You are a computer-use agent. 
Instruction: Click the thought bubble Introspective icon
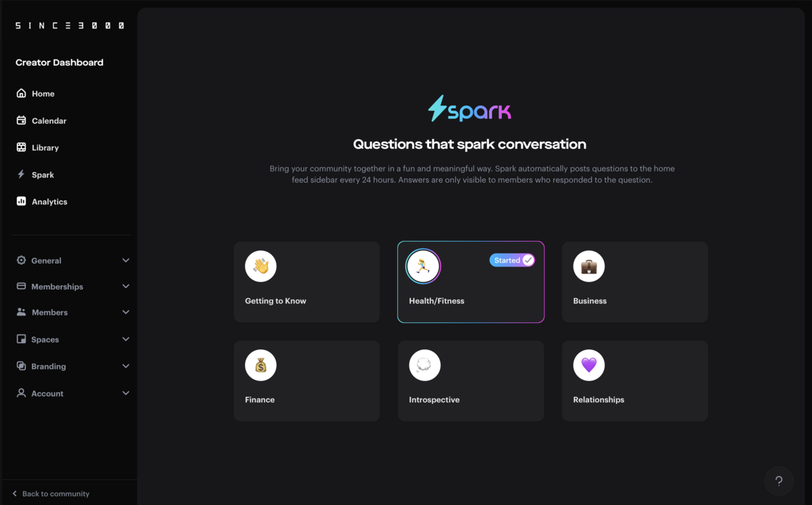tap(425, 366)
